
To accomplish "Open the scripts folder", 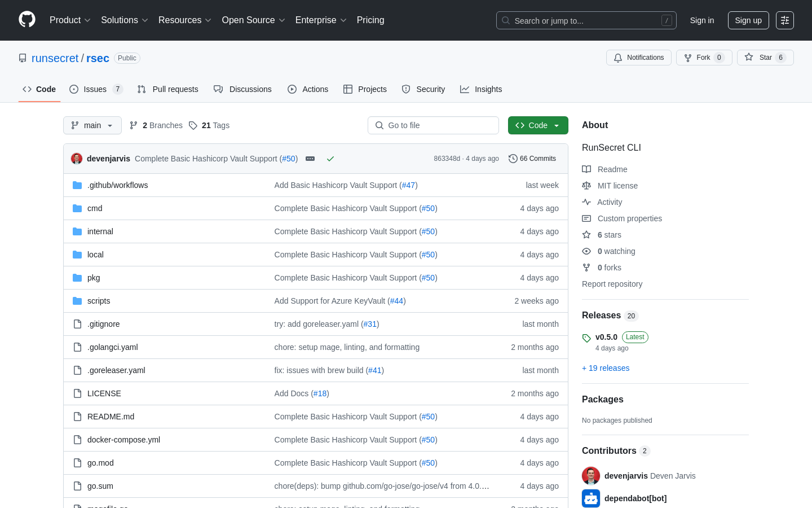I will click(x=99, y=301).
